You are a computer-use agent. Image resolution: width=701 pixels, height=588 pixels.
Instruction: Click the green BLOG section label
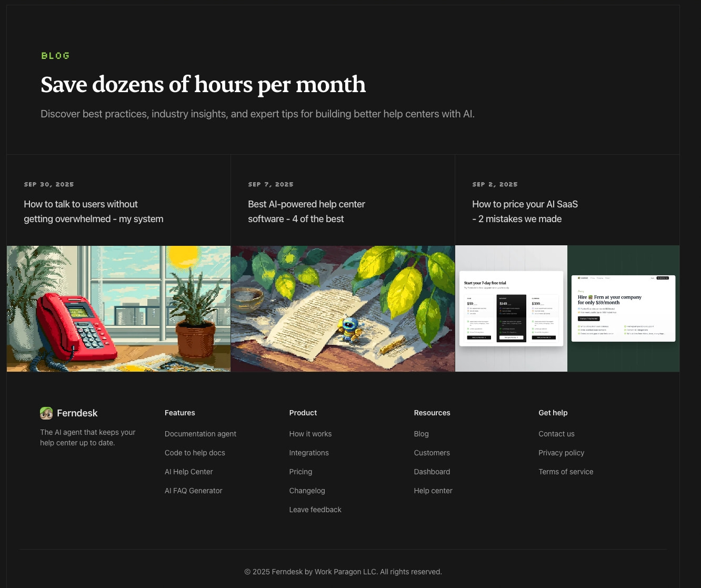click(55, 55)
